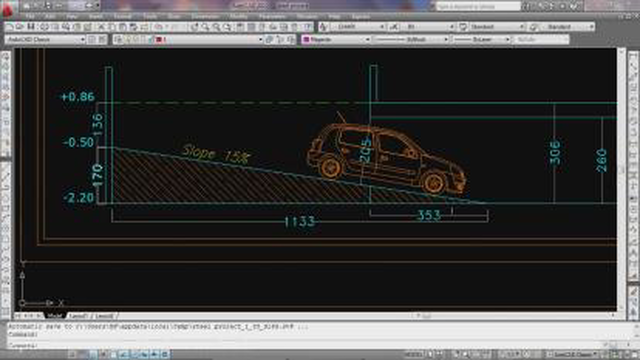Toggle Ortho mode in status bar
640x360 pixels.
[93, 354]
